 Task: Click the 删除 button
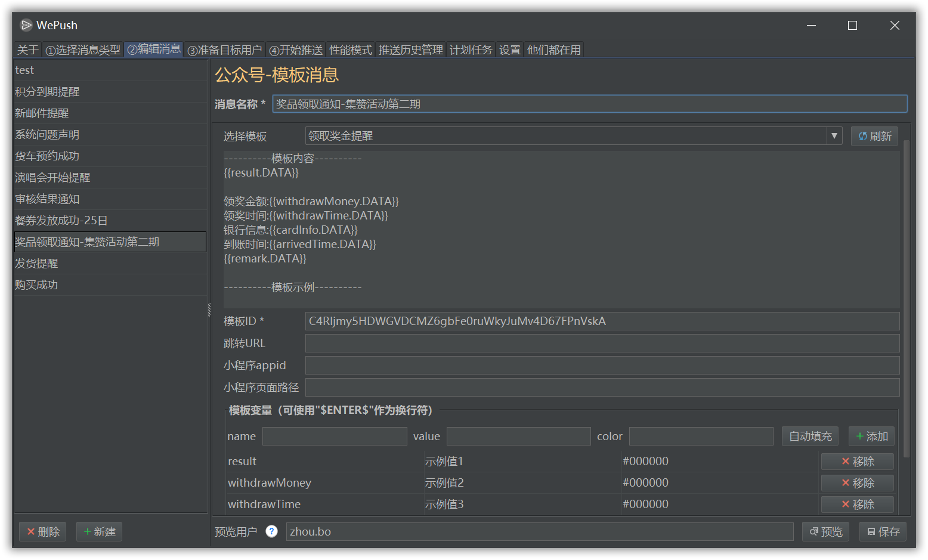pyautogui.click(x=43, y=531)
